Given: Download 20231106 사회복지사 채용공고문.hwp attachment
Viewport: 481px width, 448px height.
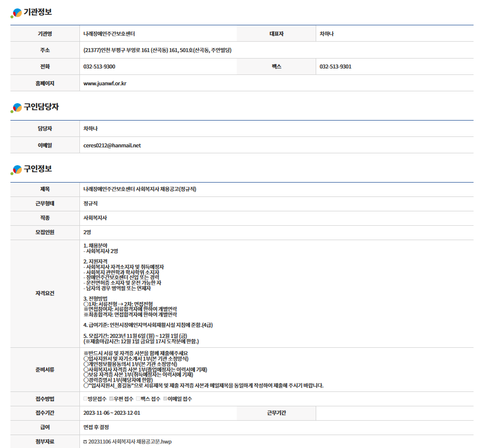Looking at the screenshot, I should [x=130, y=442].
